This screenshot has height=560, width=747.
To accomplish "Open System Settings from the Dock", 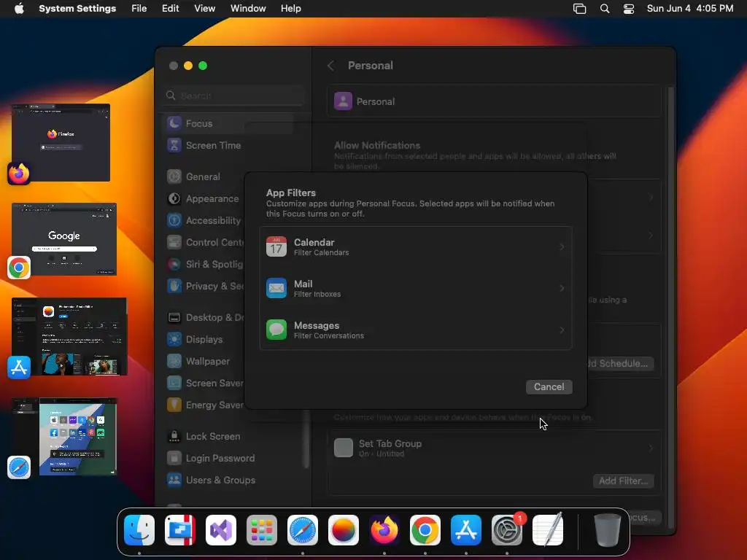I will [x=507, y=530].
